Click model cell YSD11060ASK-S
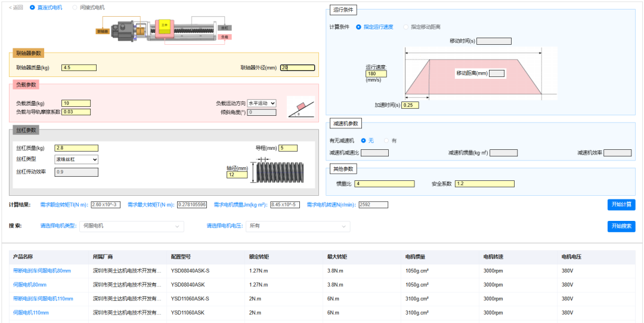Screen dimensions: 644x323 (x=190, y=299)
